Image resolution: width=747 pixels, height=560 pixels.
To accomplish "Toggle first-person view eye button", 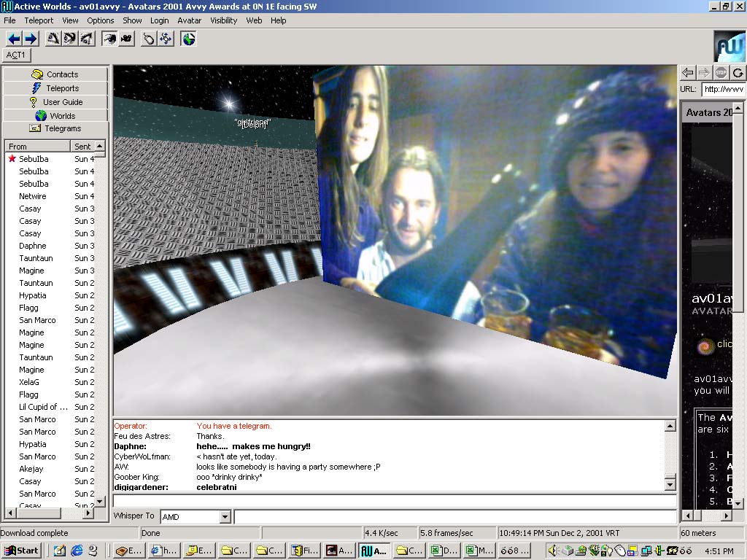I will [x=109, y=39].
